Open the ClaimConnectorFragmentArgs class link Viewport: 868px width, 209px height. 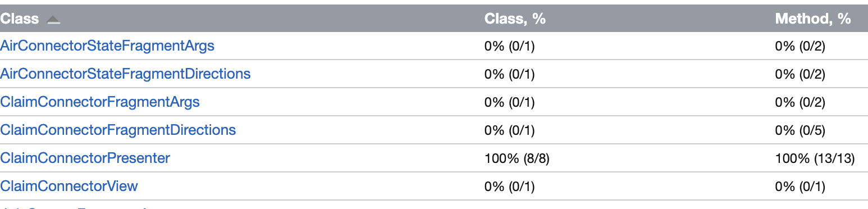(x=100, y=102)
